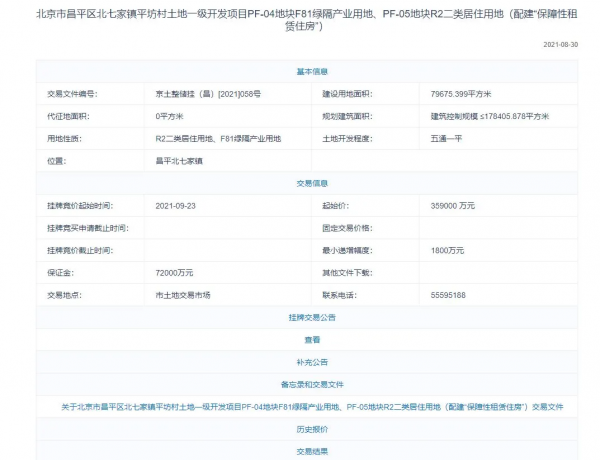The image size is (600, 460).
Task: Select the 补充公告 section heading
Action: [312, 362]
